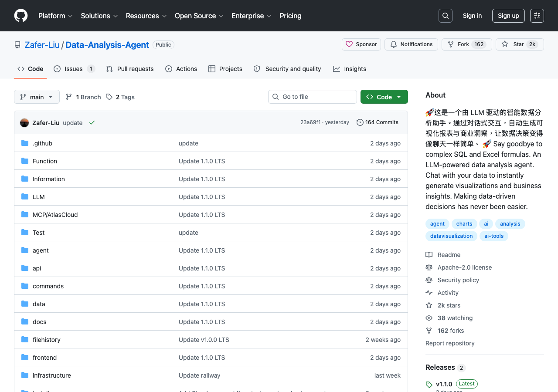Screen dimensions: 558x392
Task: Open the Zafer-Liu owner link
Action: click(42, 45)
